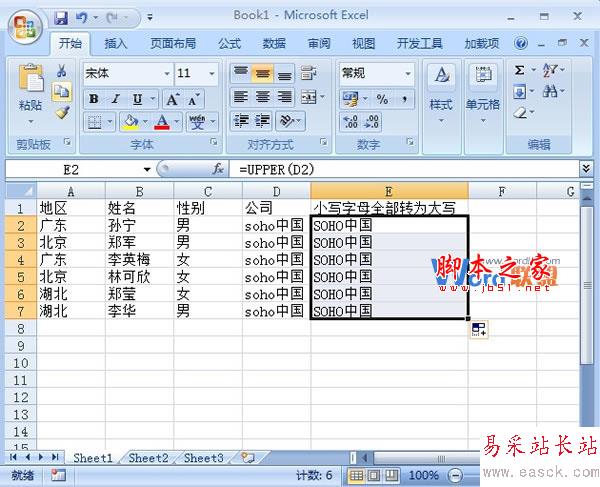Open the font size dropdown
This screenshot has width=600, height=487.
tap(212, 73)
